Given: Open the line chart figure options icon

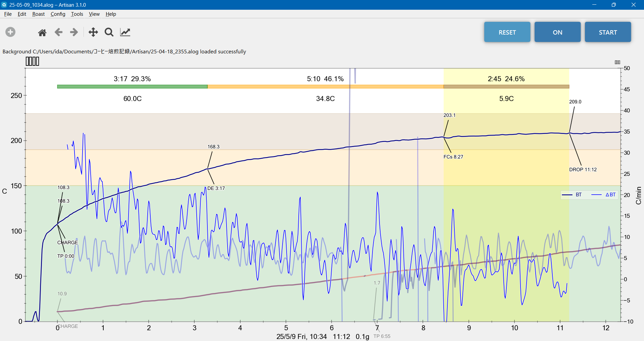Looking at the screenshot, I should 125,32.
